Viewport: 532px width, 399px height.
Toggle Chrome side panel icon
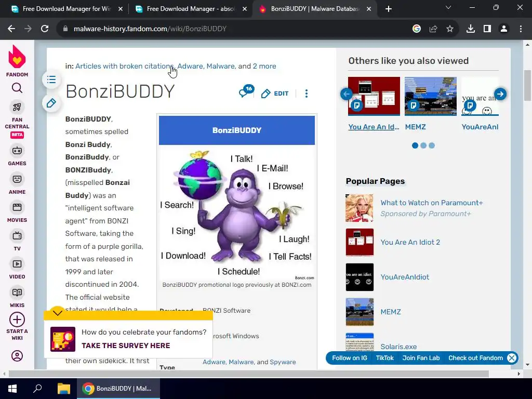coord(487,29)
